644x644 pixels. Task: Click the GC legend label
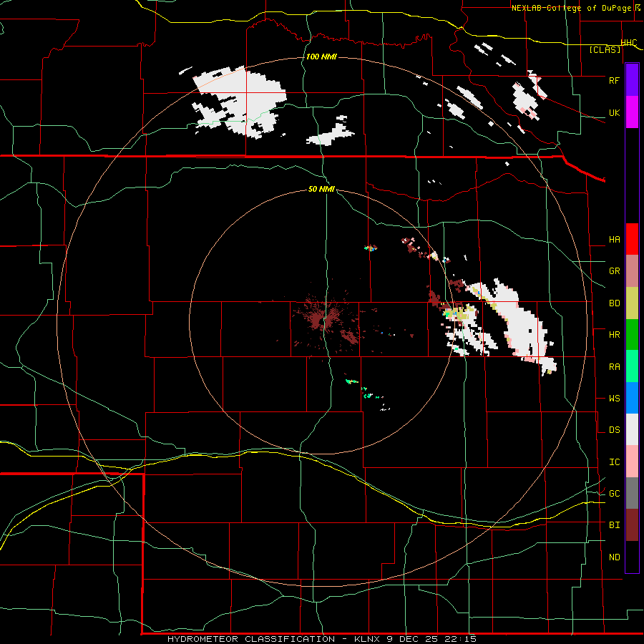coord(614,494)
